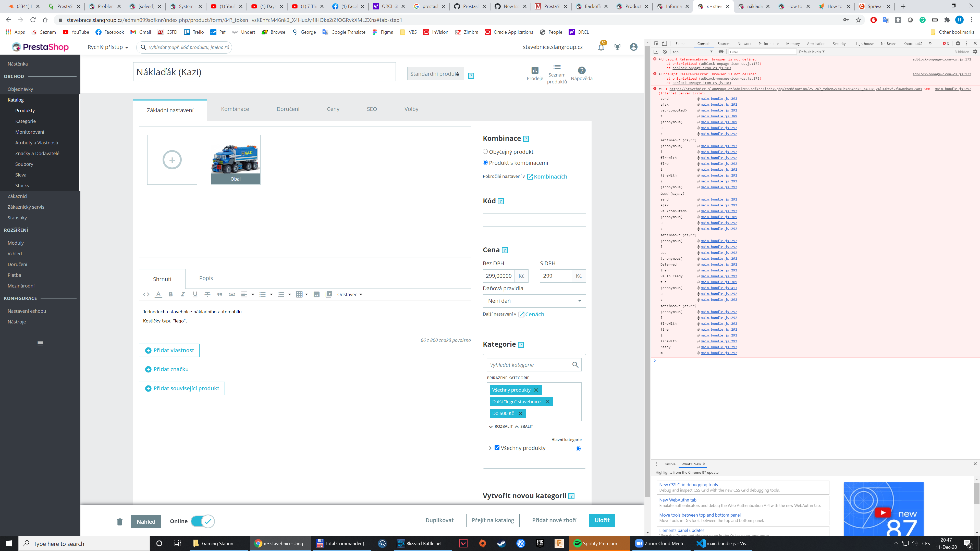
Task: Open the Rychlý přístup dropdown
Action: point(108,47)
